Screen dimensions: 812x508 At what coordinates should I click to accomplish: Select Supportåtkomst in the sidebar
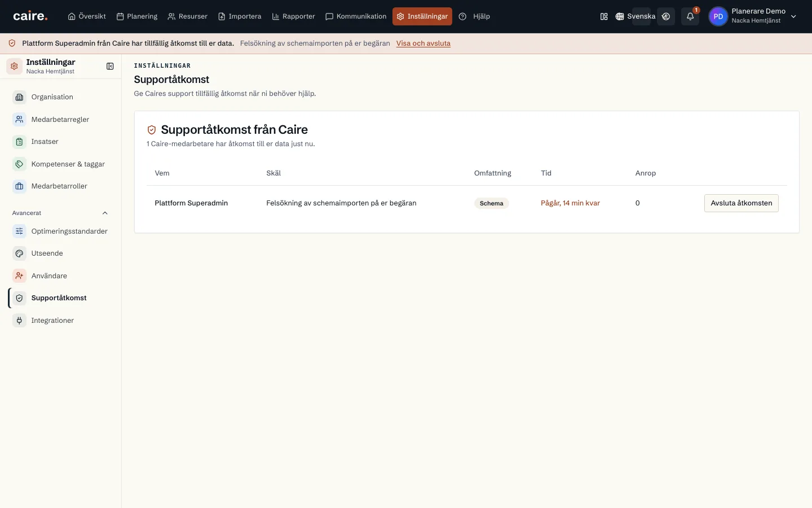click(x=60, y=298)
